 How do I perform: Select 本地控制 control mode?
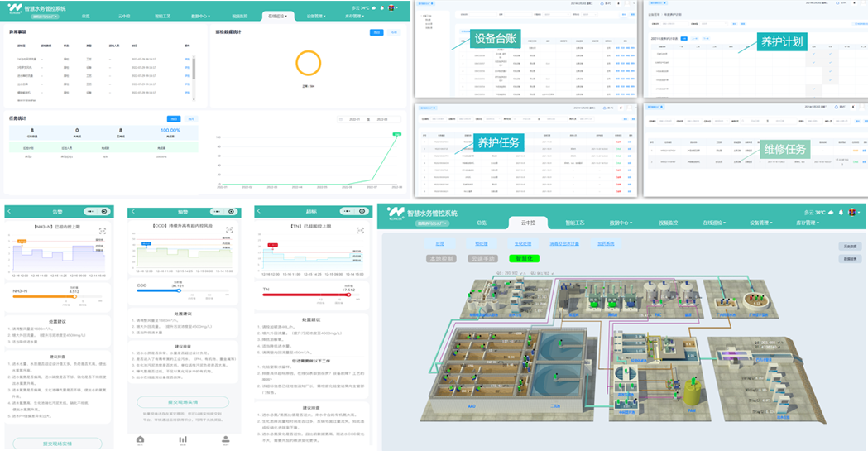[x=441, y=258]
